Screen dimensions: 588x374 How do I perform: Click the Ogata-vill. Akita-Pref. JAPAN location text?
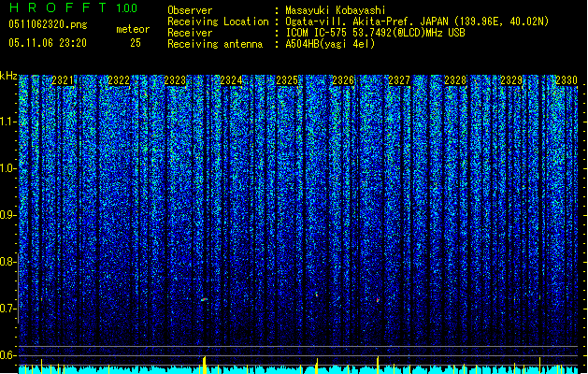pyautogui.click(x=417, y=22)
